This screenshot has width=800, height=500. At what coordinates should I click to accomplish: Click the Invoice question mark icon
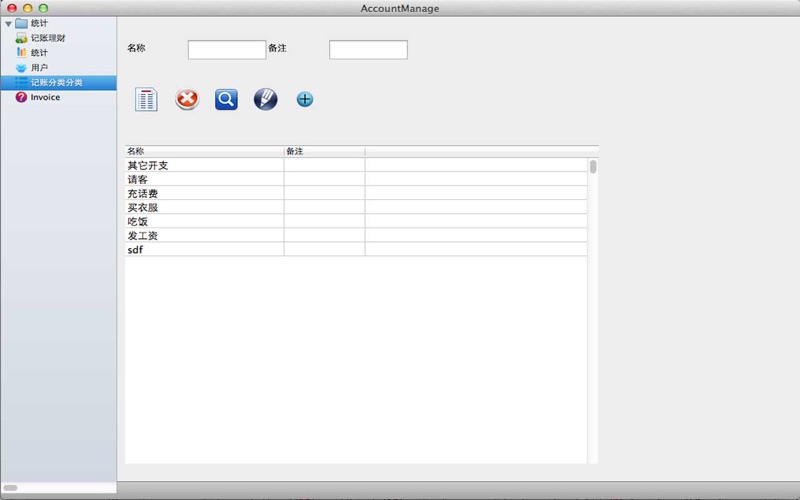[21, 97]
